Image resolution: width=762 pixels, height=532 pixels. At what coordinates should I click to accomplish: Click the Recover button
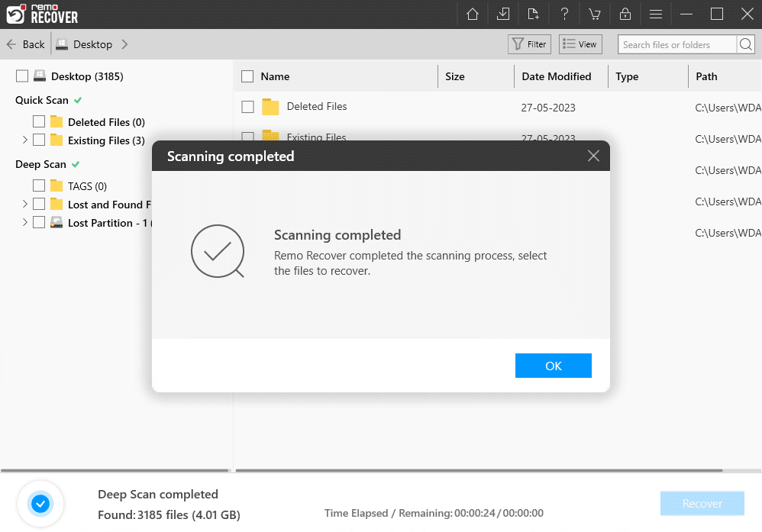(702, 503)
